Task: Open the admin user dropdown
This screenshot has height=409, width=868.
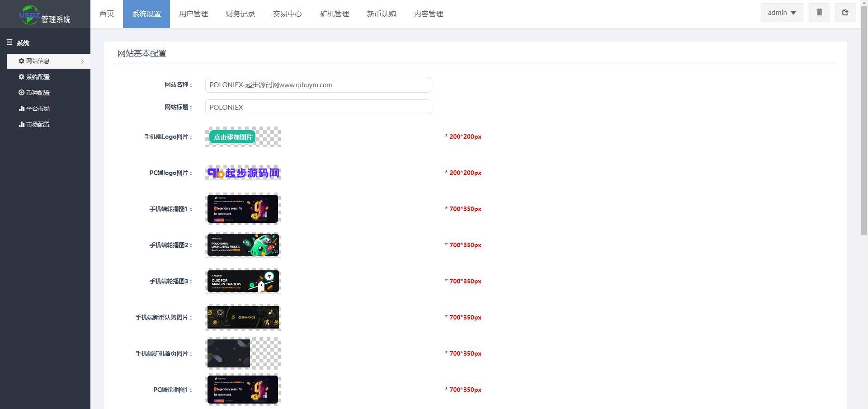Action: (x=782, y=13)
